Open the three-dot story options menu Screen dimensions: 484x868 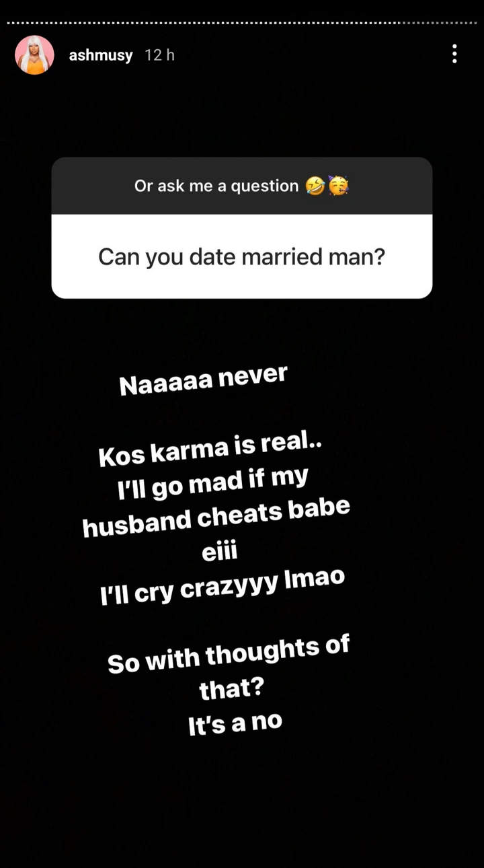[454, 54]
